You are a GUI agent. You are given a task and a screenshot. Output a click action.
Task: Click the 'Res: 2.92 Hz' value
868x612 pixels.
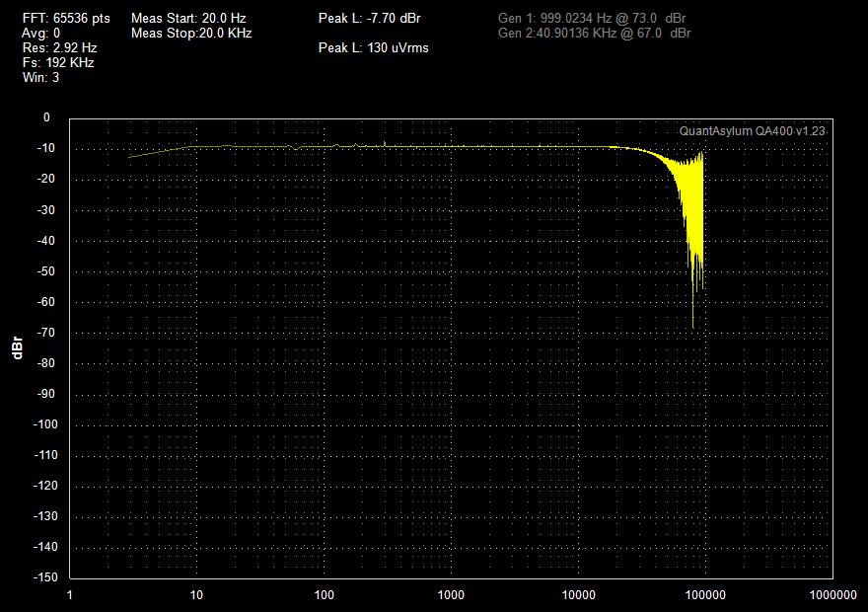pos(60,48)
